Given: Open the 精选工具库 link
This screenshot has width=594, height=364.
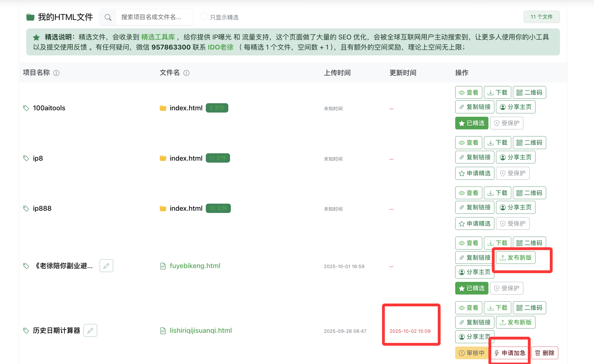Looking at the screenshot, I should 158,37.
